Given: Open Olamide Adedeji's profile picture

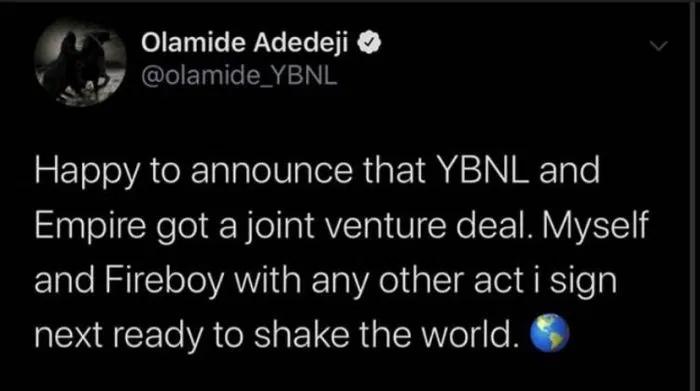Looking at the screenshot, I should coord(80,62).
